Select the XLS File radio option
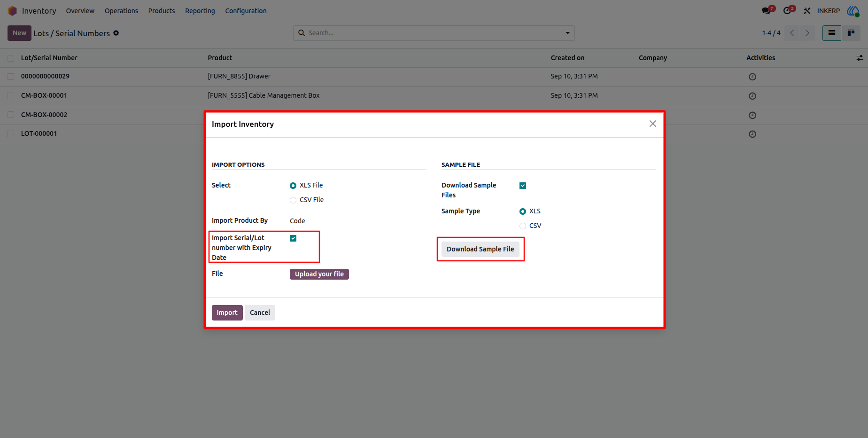 tap(293, 186)
